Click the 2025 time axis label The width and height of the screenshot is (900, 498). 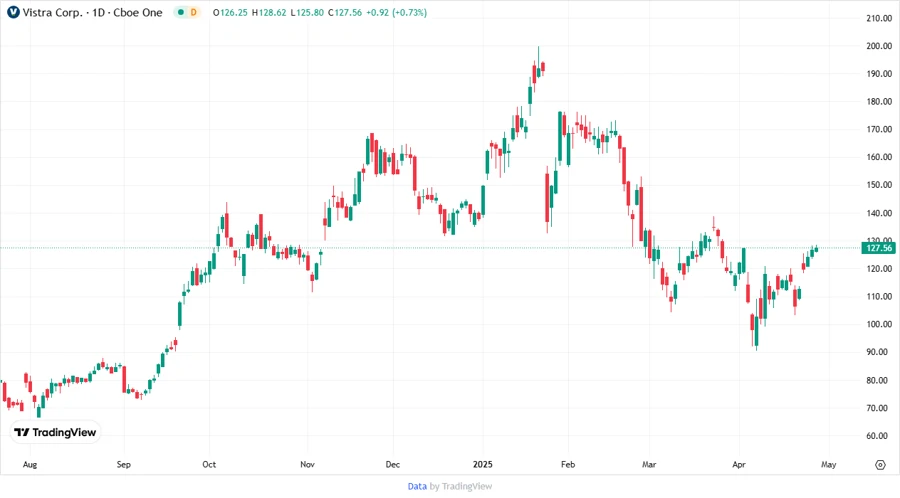481,465
